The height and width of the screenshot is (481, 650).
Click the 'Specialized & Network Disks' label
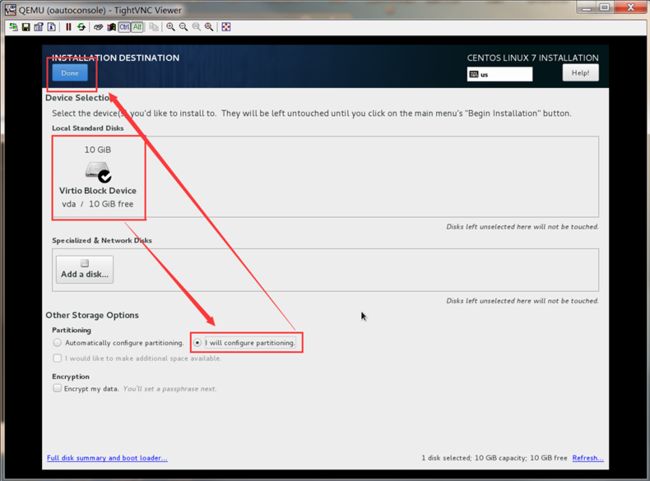(x=102, y=240)
